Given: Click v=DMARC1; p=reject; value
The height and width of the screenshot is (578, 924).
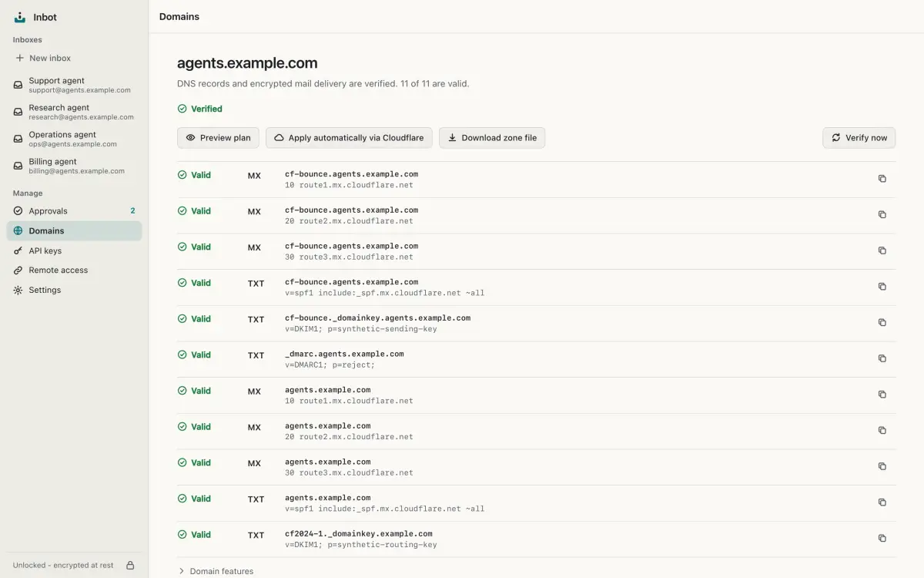Looking at the screenshot, I should pyautogui.click(x=330, y=365).
